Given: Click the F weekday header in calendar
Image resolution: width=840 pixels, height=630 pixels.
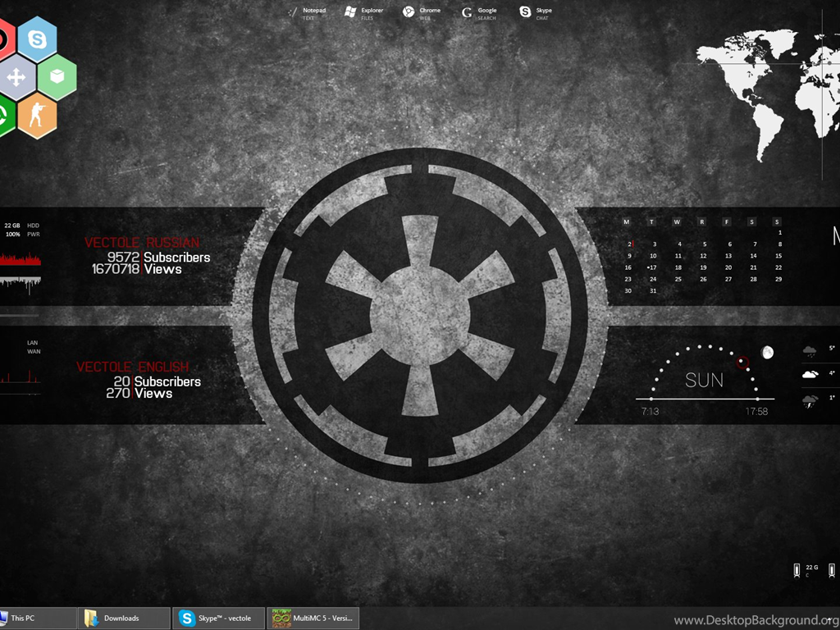Looking at the screenshot, I should (x=727, y=221).
